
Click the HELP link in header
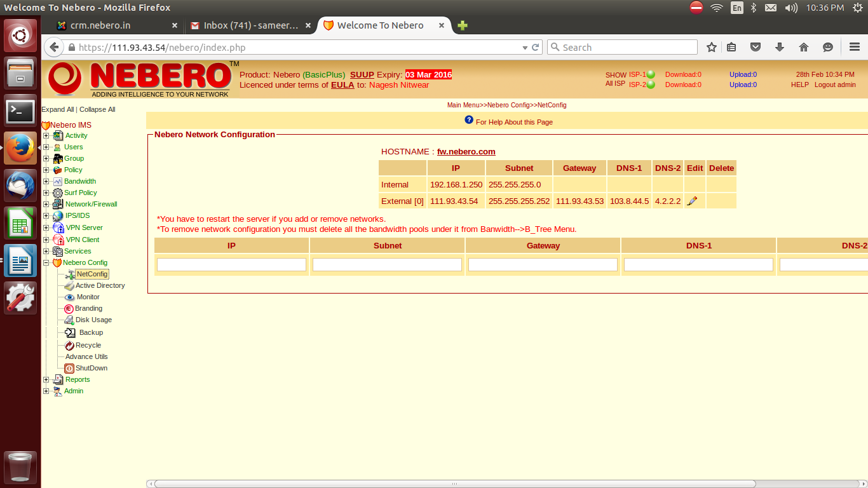(800, 85)
